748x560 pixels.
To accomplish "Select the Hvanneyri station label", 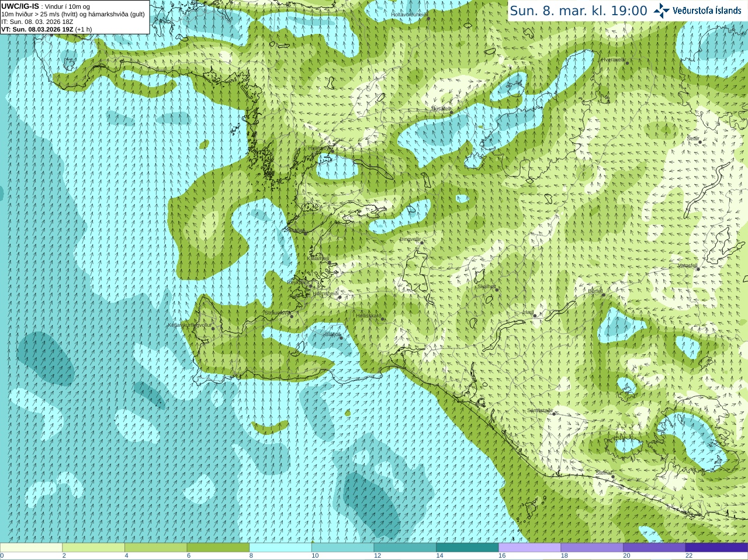I will pos(320,148).
